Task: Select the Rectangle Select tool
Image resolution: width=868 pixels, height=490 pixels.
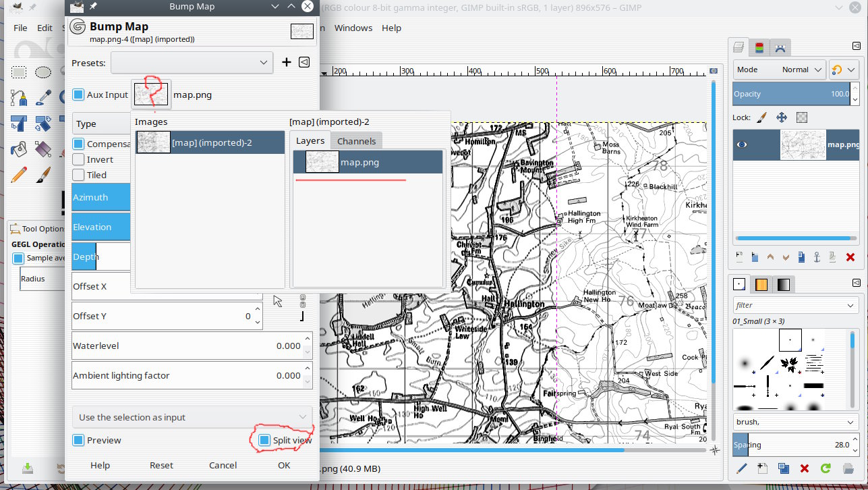Action: 19,72
